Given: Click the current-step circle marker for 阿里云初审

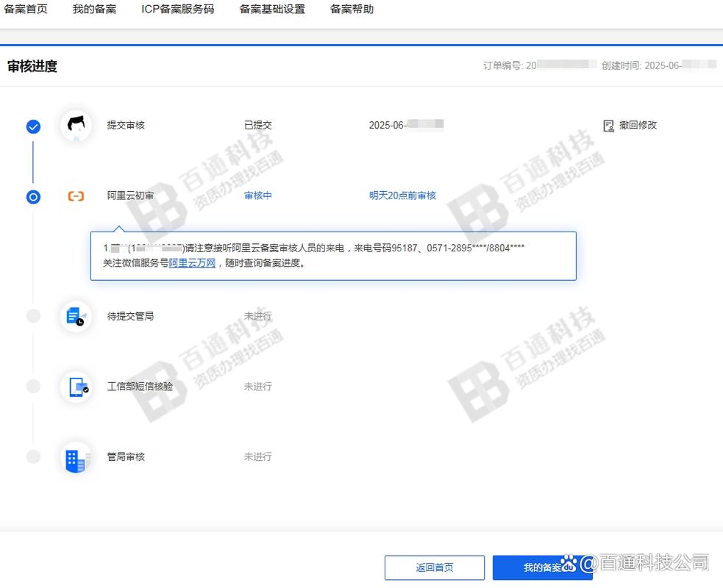Looking at the screenshot, I should click(33, 197).
